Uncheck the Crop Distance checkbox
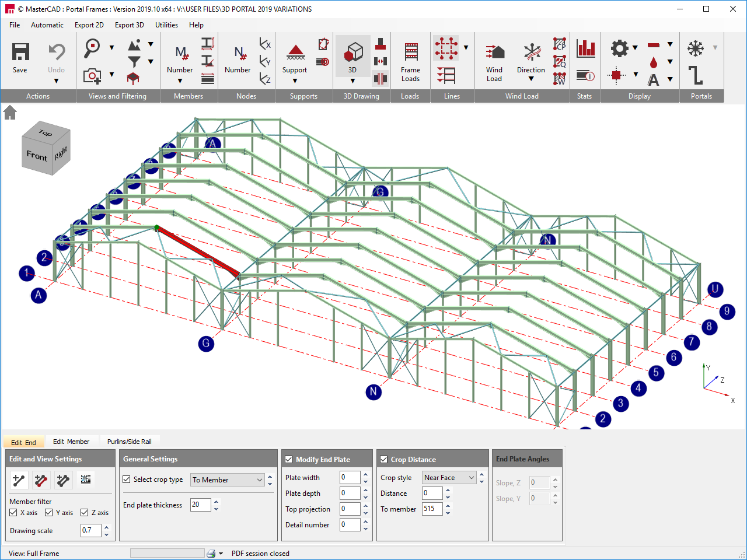The width and height of the screenshot is (747, 560). pos(384,460)
